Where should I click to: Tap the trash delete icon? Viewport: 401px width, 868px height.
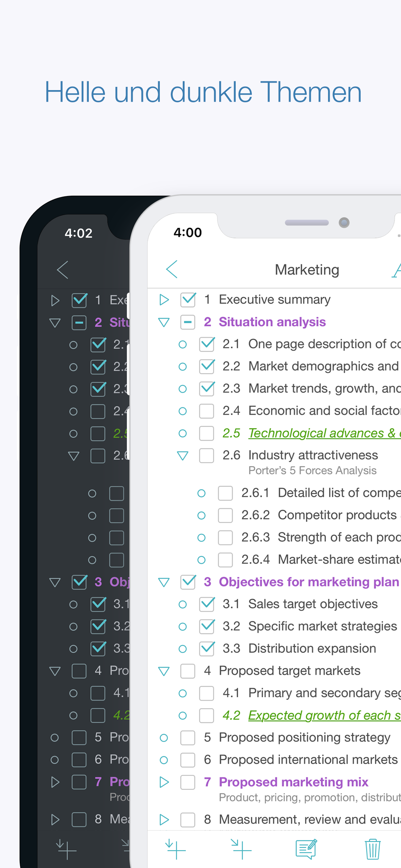[372, 849]
